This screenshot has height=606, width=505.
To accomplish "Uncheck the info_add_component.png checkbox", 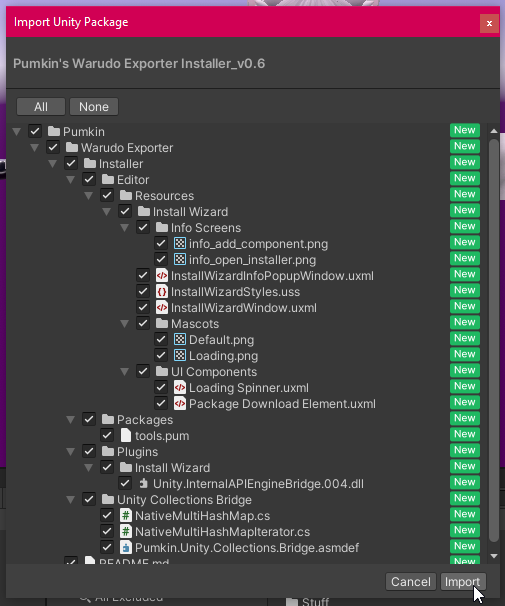I will click(x=161, y=243).
